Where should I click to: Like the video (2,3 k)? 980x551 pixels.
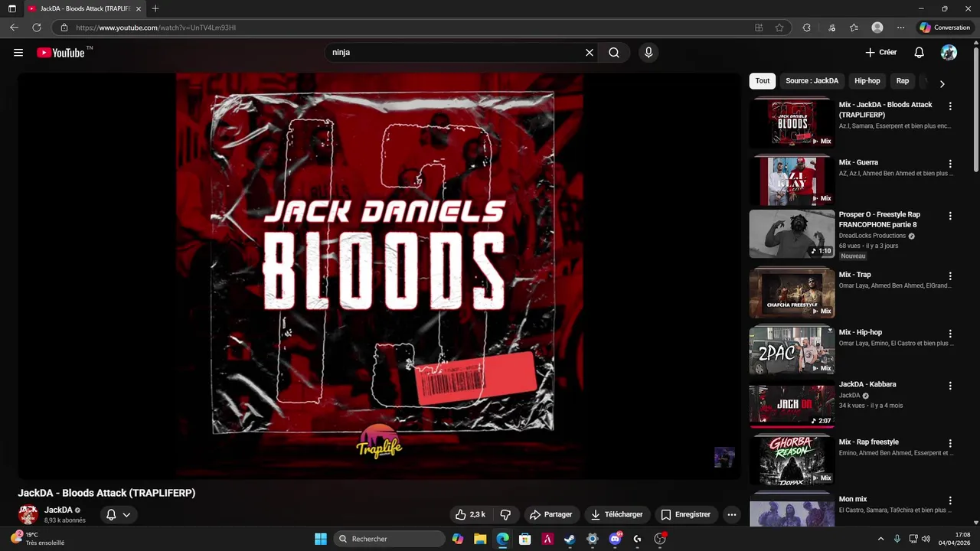pos(470,514)
